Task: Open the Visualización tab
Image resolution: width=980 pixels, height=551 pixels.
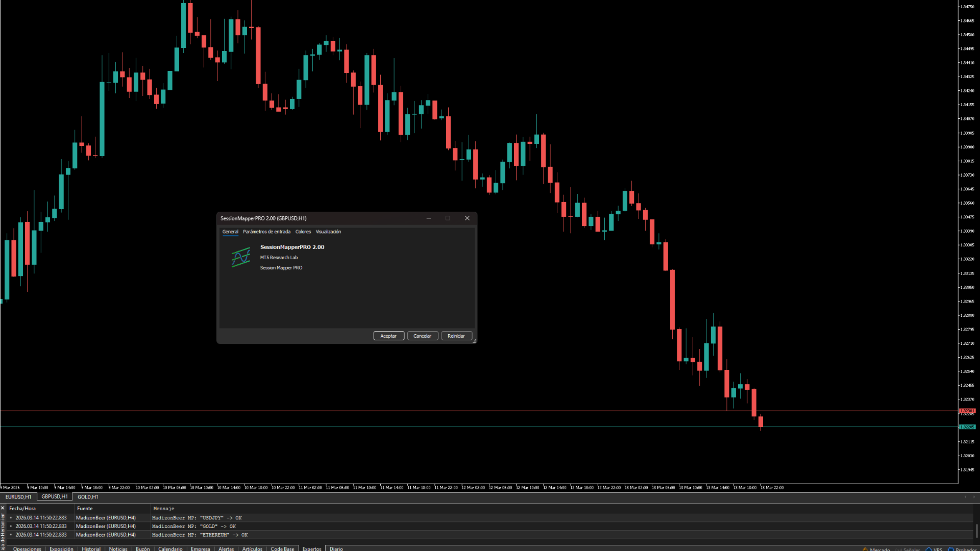Action: (328, 232)
